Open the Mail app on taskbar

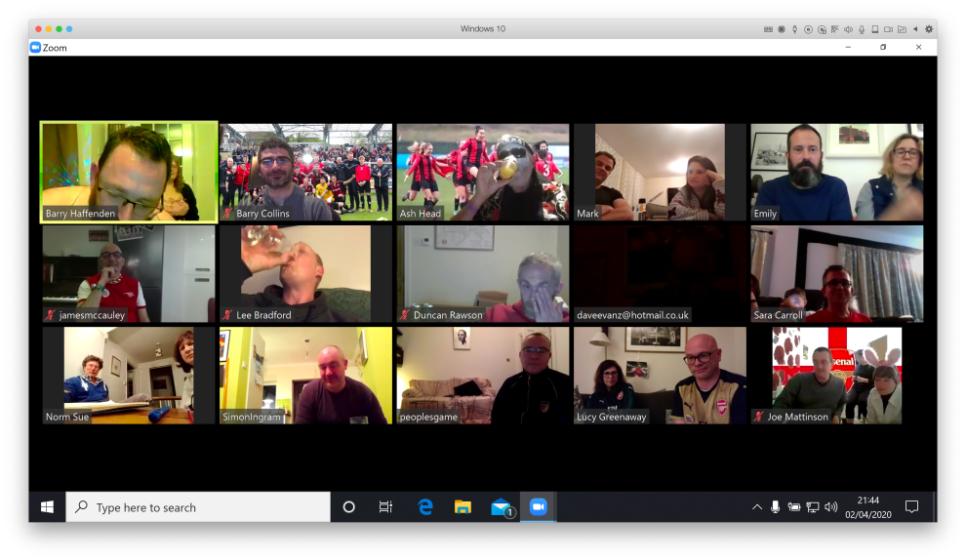coord(502,507)
